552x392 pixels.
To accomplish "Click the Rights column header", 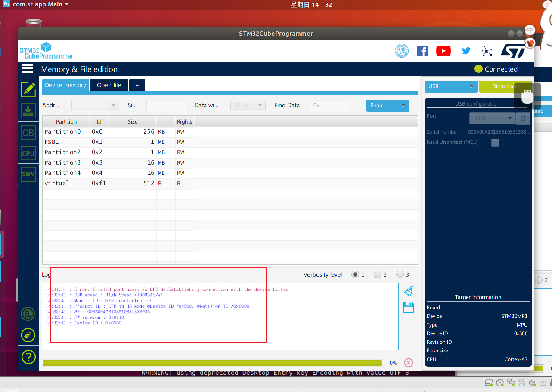I will tap(185, 121).
